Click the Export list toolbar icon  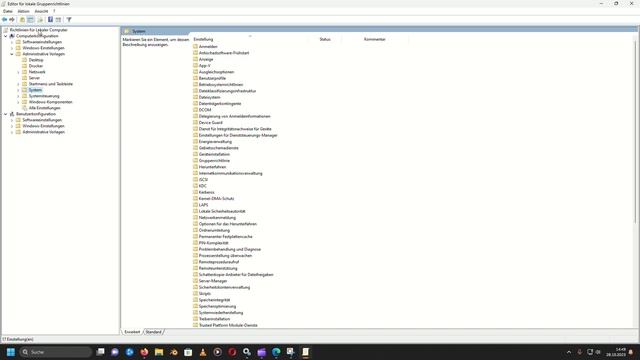40,20
